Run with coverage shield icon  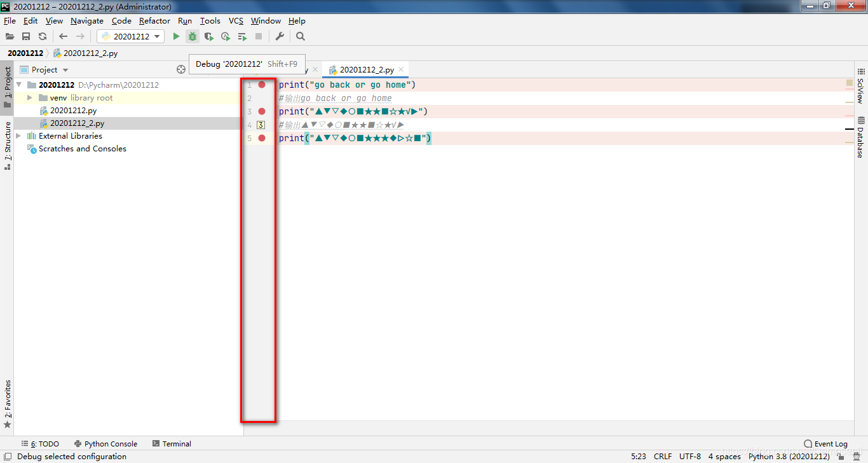[209, 36]
